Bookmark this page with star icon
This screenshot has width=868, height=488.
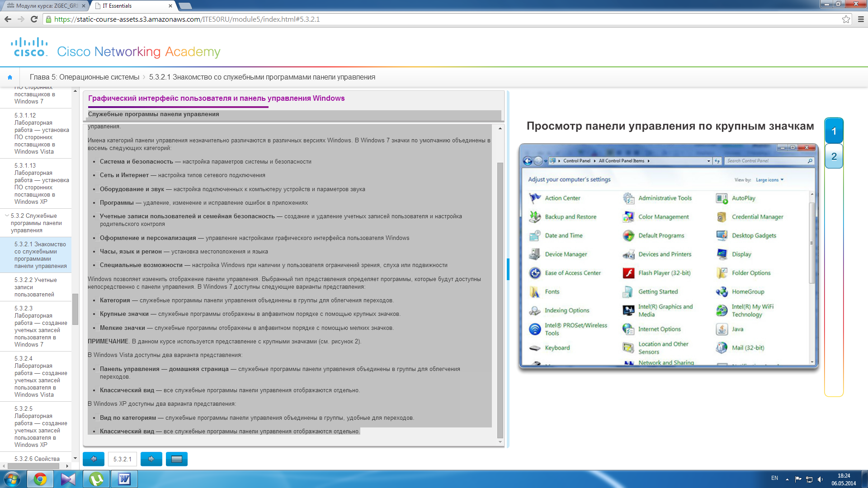tap(846, 19)
